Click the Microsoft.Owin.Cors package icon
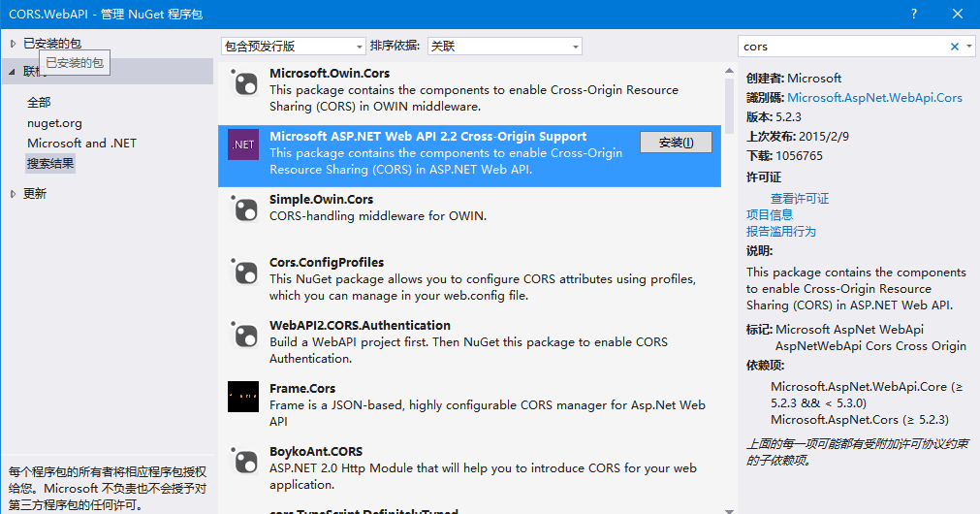This screenshot has width=980, height=514. click(243, 81)
